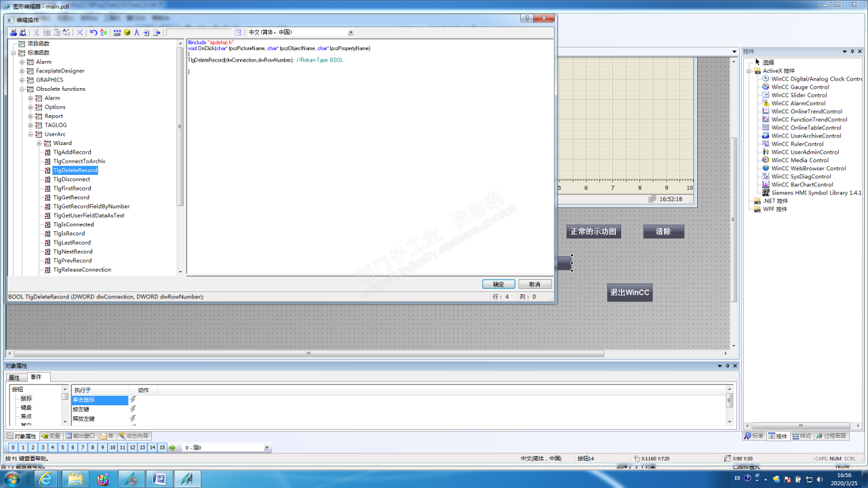Click green arrow next to layer buttons

click(x=172, y=448)
